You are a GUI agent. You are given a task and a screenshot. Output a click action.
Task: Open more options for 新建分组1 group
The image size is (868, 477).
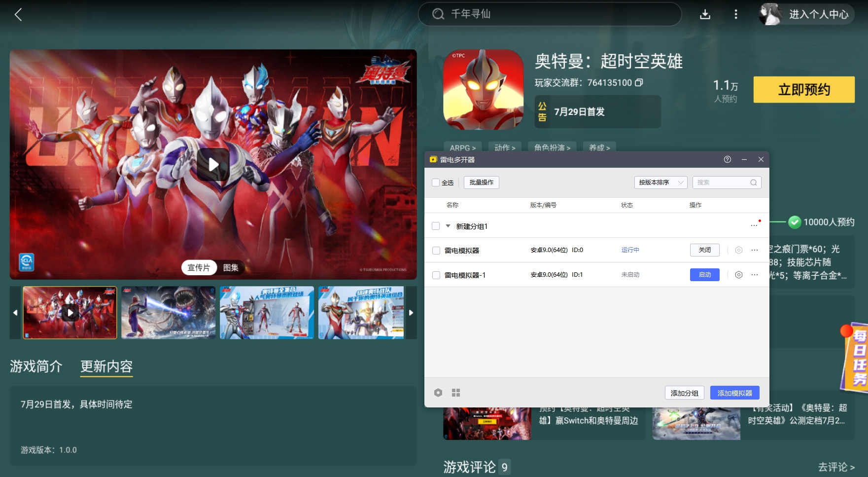(x=754, y=225)
